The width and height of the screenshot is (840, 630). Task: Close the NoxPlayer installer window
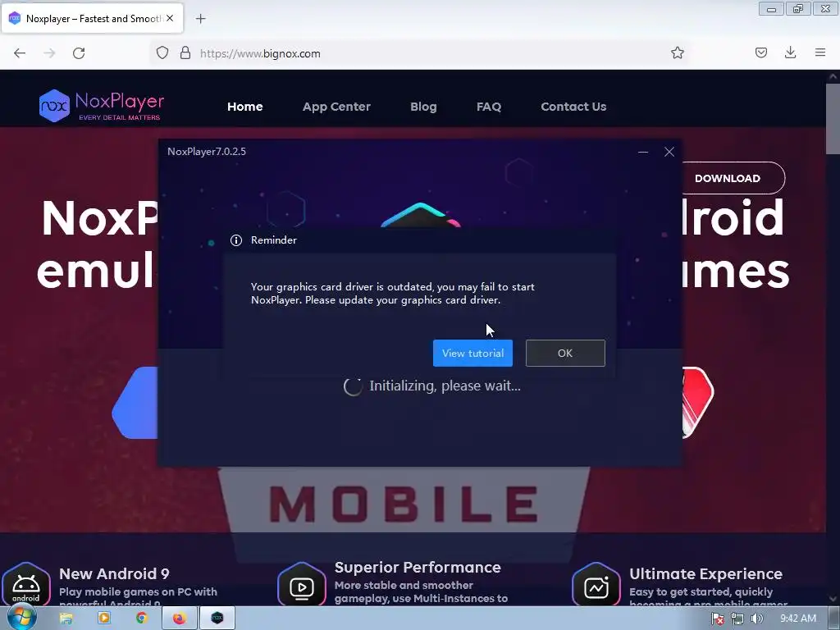click(x=669, y=152)
